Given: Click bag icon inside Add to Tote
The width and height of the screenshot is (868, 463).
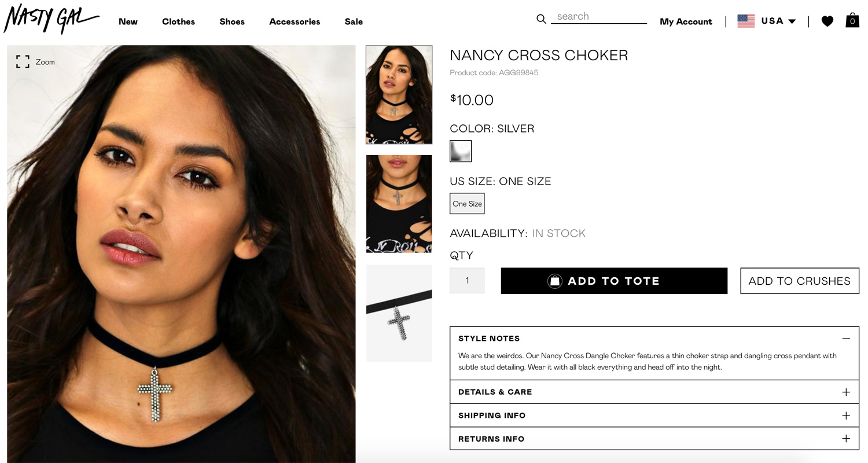Looking at the screenshot, I should click(x=554, y=281).
